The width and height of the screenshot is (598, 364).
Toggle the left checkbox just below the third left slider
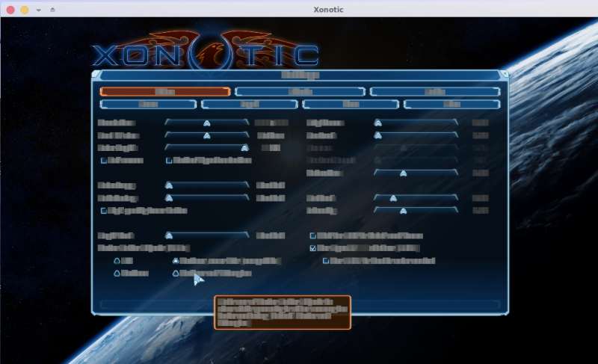[x=104, y=161]
